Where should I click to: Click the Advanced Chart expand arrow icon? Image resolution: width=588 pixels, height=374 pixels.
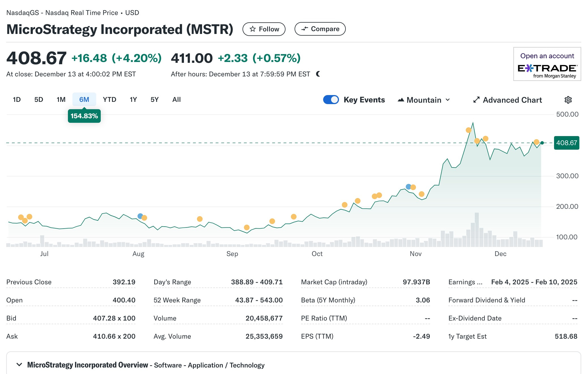477,100
